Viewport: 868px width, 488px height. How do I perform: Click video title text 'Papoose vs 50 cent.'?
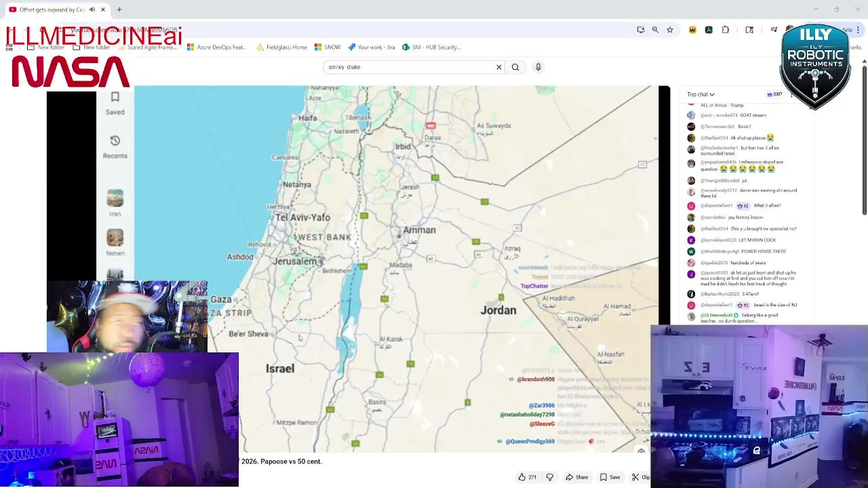pyautogui.click(x=291, y=462)
